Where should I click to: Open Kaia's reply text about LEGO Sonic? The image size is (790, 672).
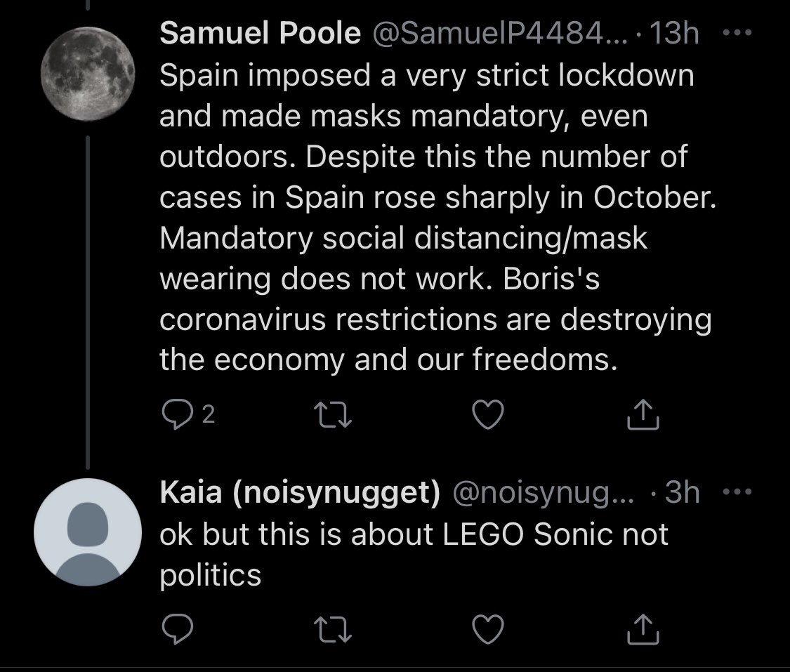click(414, 554)
